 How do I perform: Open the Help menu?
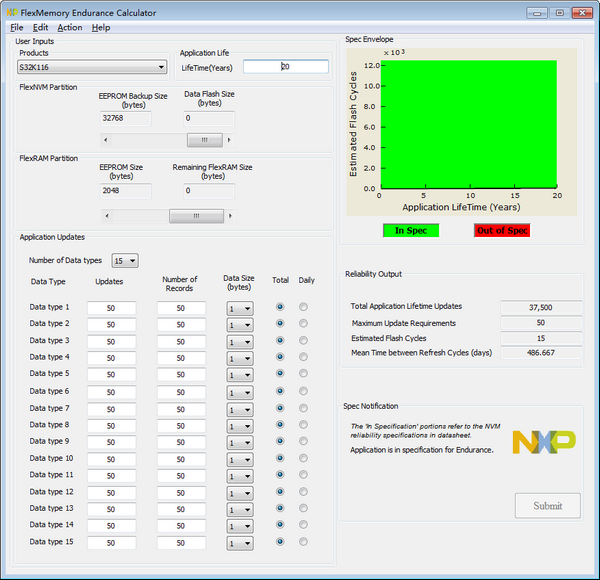pyautogui.click(x=101, y=27)
